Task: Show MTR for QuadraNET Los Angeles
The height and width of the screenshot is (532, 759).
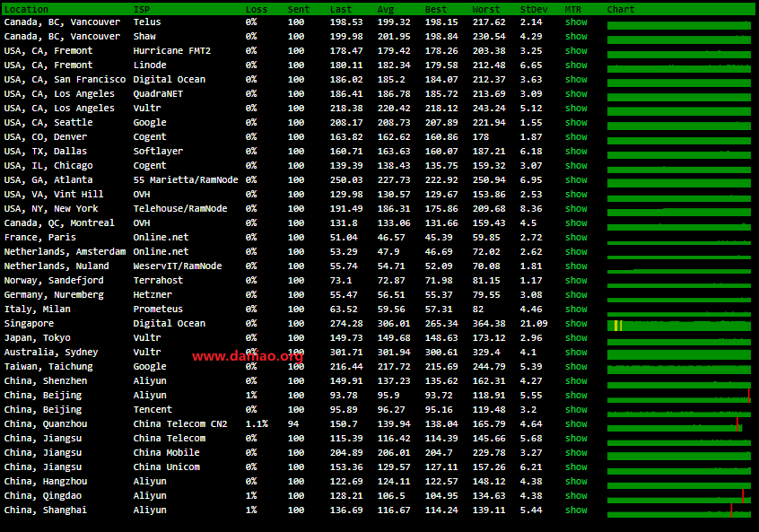Action: (576, 94)
